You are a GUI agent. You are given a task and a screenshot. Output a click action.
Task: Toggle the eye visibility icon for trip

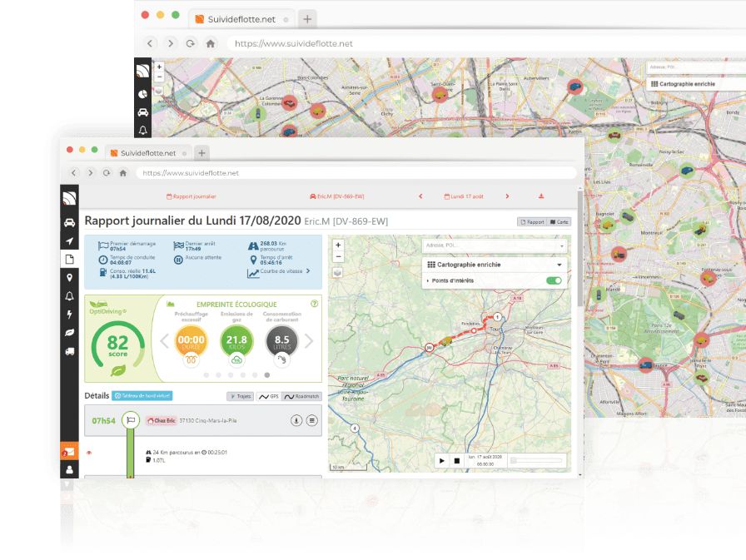pos(89,453)
